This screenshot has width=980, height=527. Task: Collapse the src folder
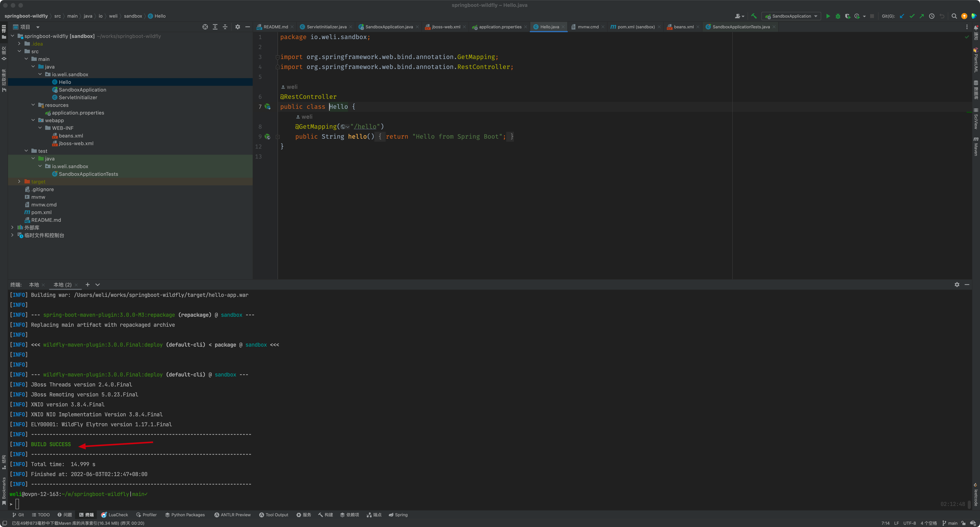point(19,51)
